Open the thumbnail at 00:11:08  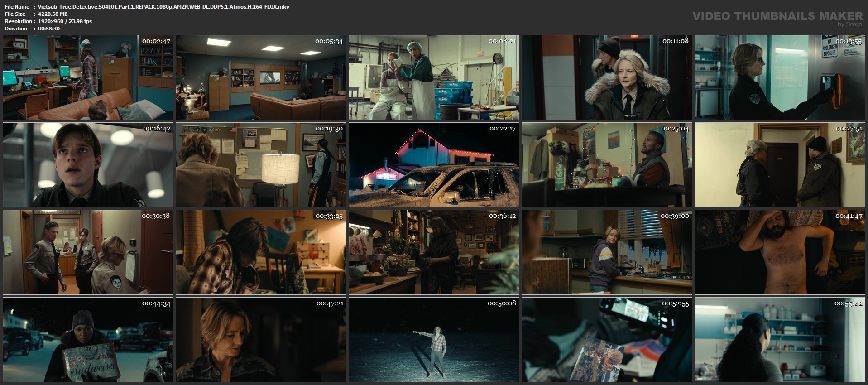point(607,77)
